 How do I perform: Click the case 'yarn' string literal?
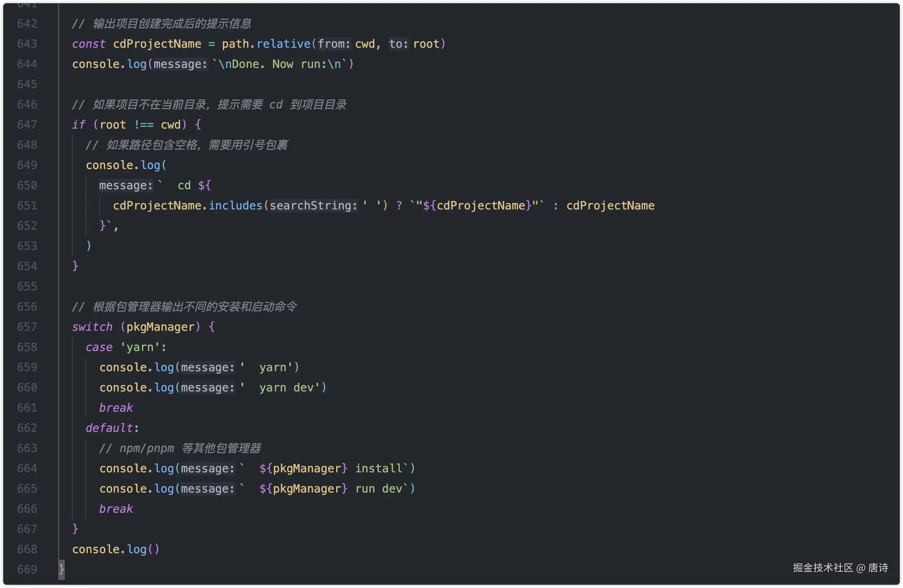click(x=140, y=347)
